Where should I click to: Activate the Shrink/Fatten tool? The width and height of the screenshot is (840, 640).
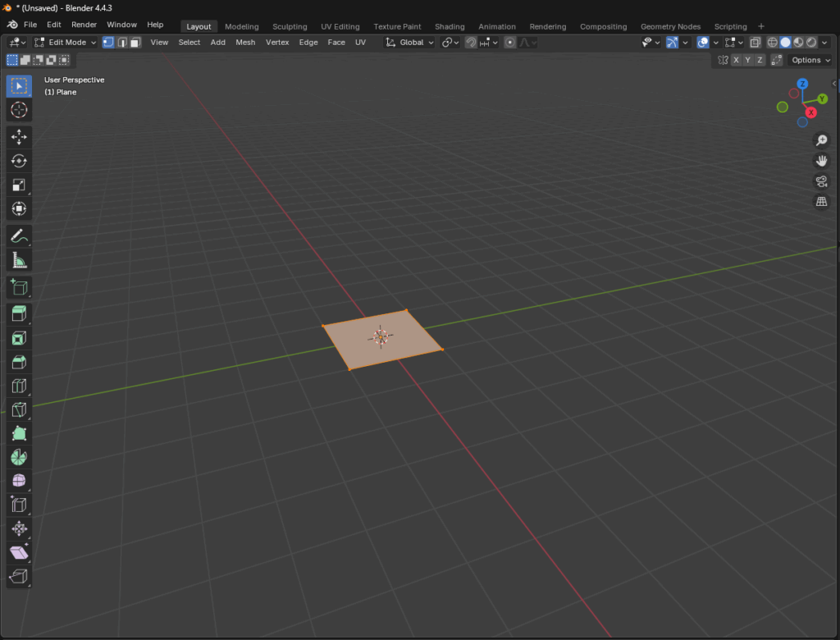[19, 528]
